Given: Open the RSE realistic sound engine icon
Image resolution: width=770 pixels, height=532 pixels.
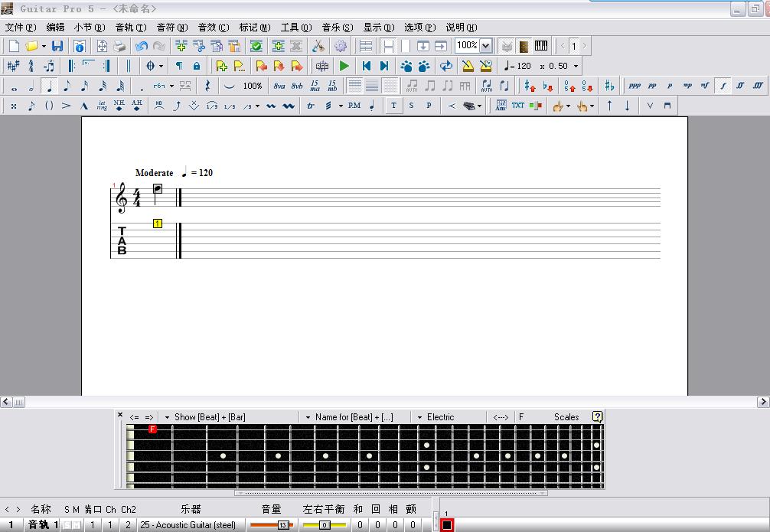Looking at the screenshot, I should [322, 66].
